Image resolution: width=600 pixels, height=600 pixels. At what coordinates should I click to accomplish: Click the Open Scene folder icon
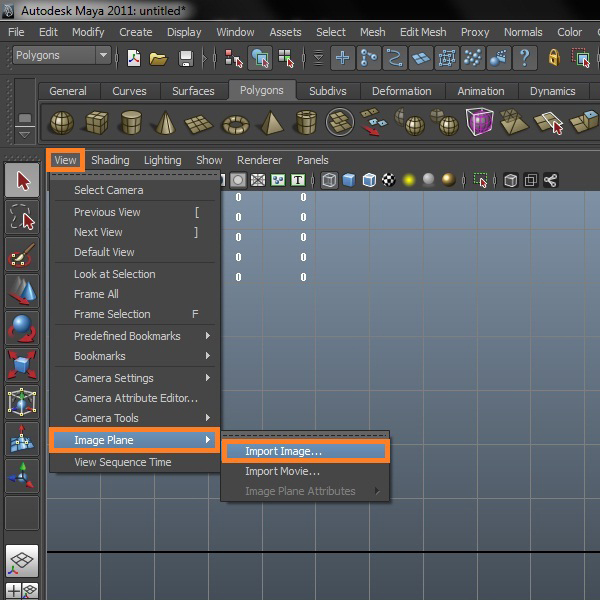158,59
